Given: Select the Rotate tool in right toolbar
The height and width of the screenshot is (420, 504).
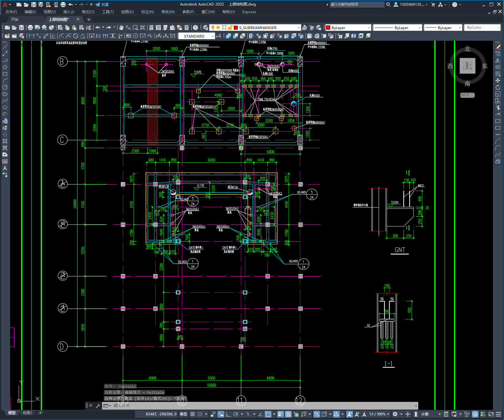Looking at the screenshot, I should [498, 87].
